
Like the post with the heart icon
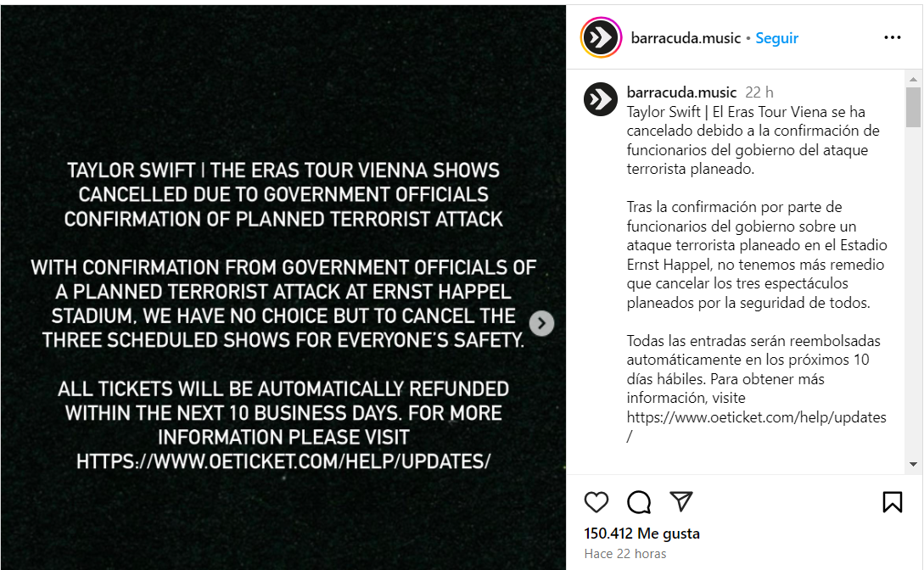596,502
